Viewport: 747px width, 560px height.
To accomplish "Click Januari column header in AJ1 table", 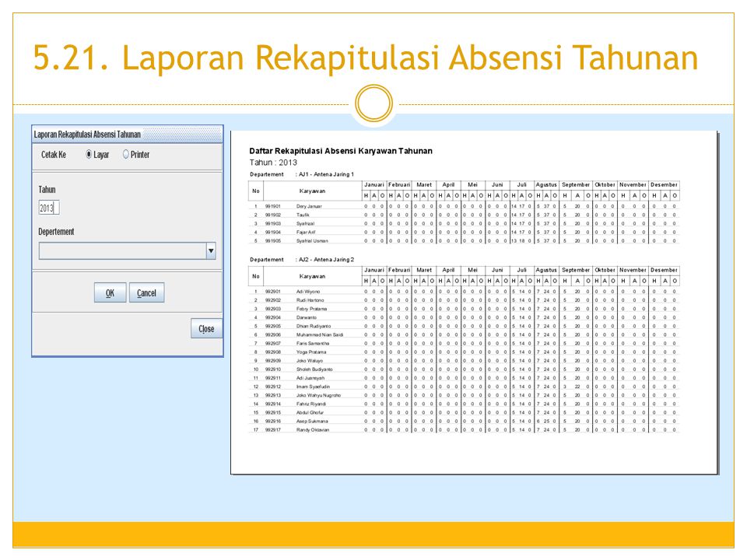I will tap(374, 184).
